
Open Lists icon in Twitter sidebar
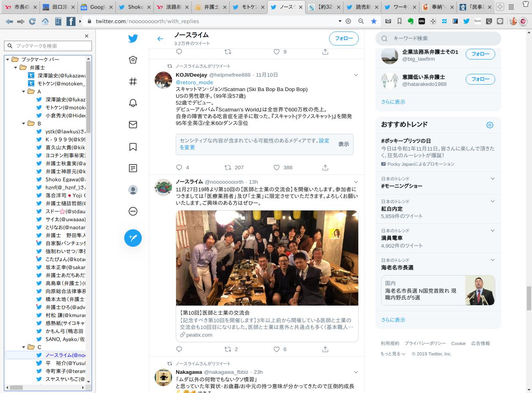point(133,168)
